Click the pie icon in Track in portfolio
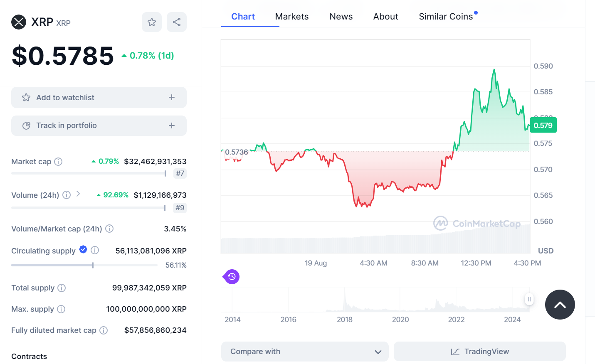 point(26,125)
